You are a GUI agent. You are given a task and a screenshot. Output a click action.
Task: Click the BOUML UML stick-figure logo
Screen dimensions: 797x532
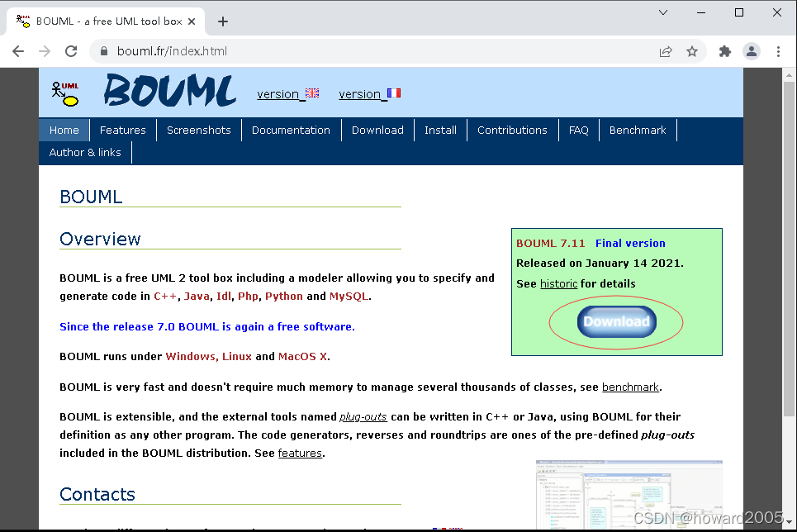65,93
